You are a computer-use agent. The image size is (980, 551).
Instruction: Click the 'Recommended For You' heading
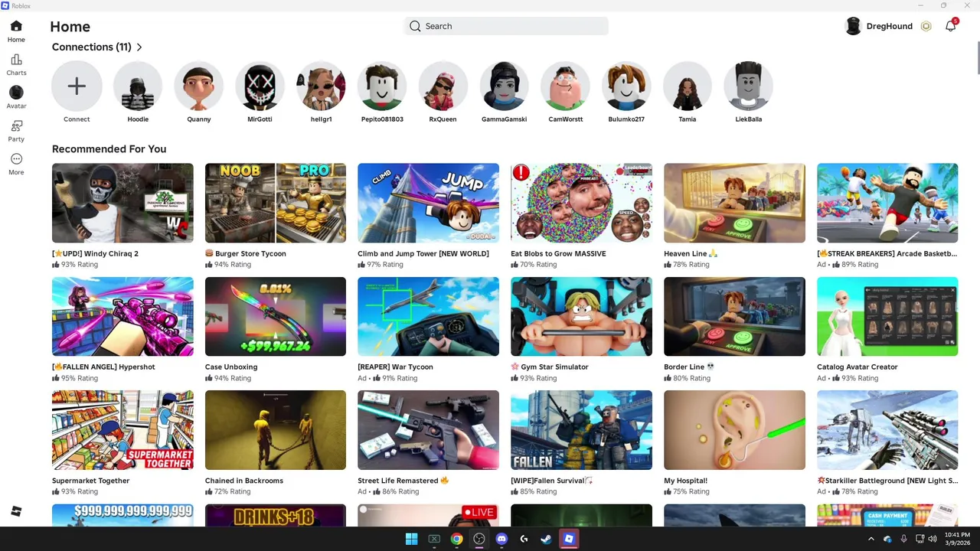pyautogui.click(x=109, y=149)
